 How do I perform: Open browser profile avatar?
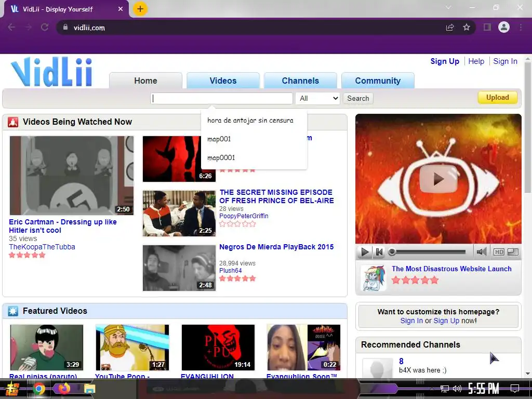coord(504,27)
